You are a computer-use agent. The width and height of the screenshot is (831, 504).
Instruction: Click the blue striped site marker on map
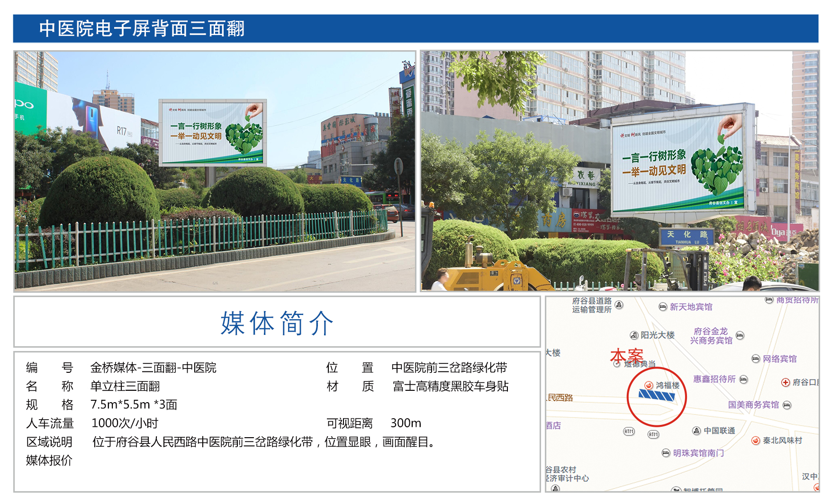click(x=657, y=395)
